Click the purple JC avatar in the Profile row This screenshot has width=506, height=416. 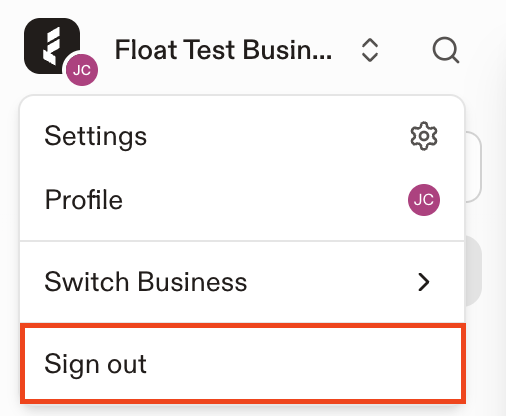[424, 200]
